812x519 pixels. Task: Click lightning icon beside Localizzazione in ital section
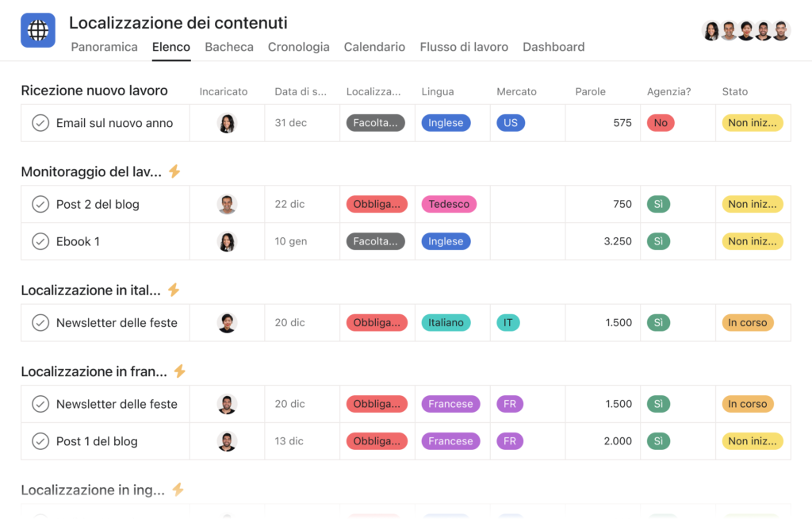tap(174, 290)
